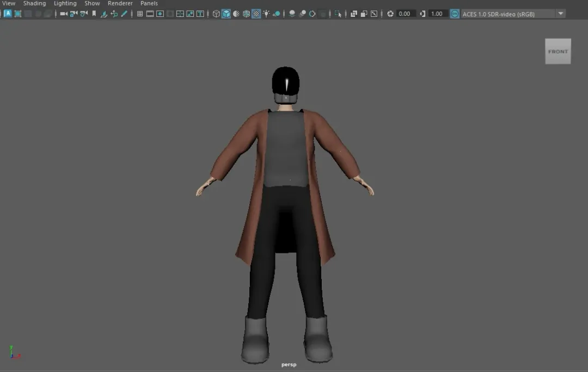Click the ACES 1.0 SDR-video (sRGB) field
This screenshot has height=372, width=588.
(507, 14)
